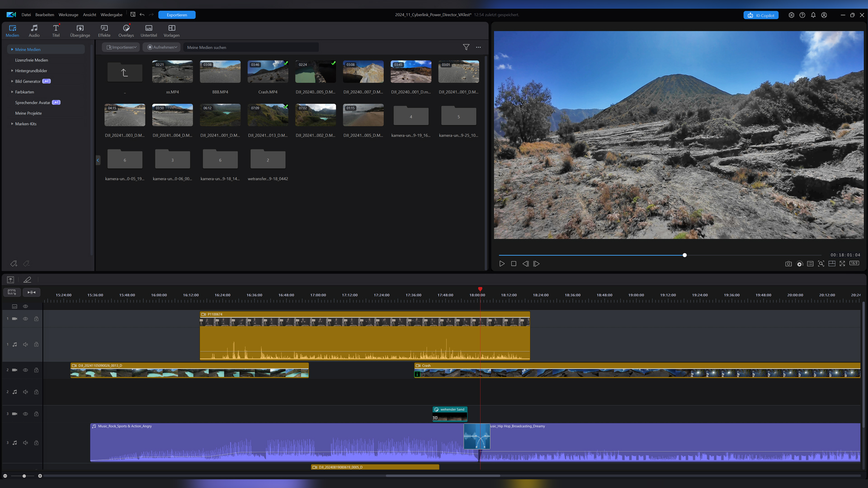Open the Wiedergabe menu
Screen dimensions: 868x488
(x=111, y=15)
